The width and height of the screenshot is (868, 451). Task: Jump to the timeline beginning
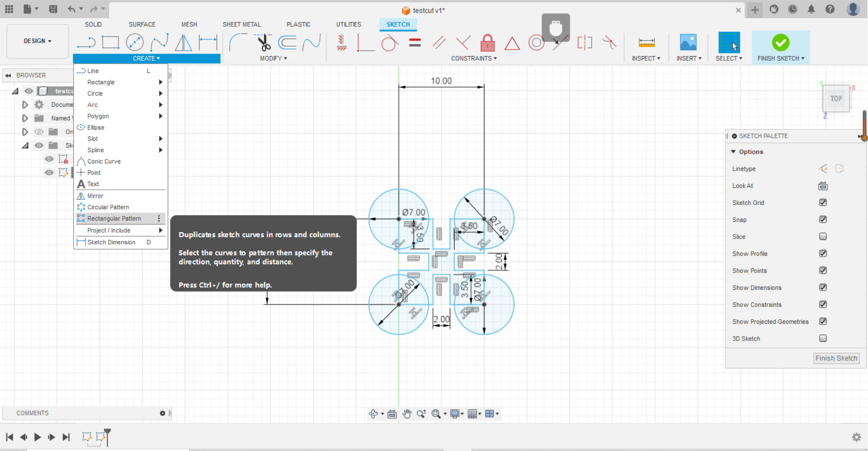click(x=9, y=437)
